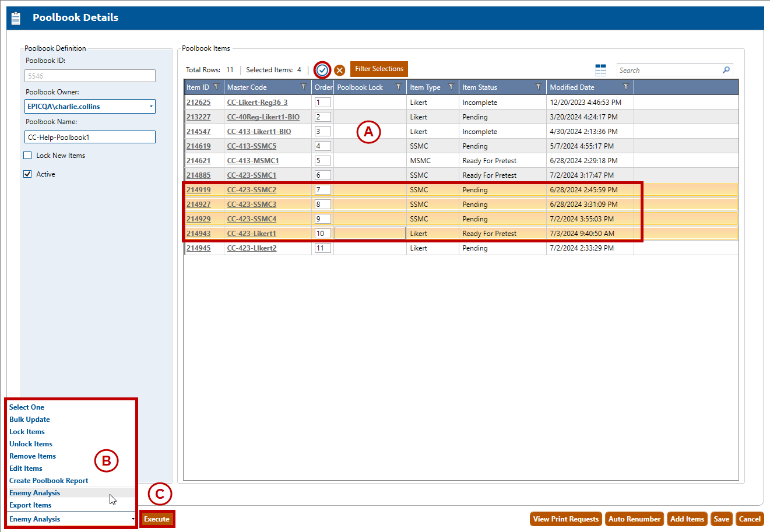Image resolution: width=770 pixels, height=532 pixels.
Task: Open the Enemy Analysis action combo box
Action: pos(71,519)
